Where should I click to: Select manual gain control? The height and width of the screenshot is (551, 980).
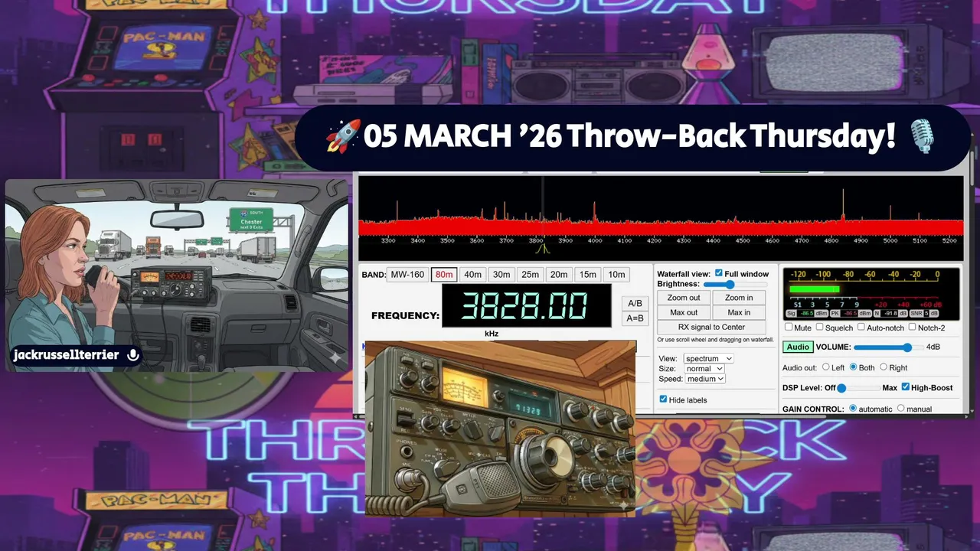pos(900,409)
